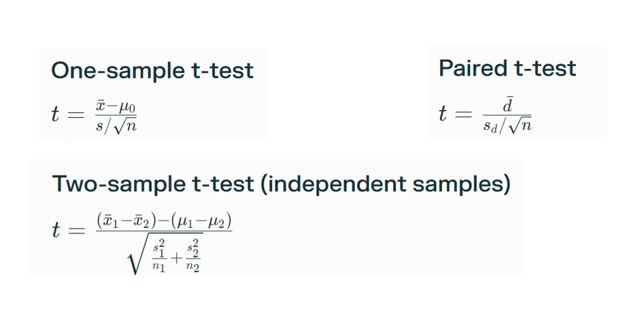Click the equals sign in two-sample formula
The height and width of the screenshot is (328, 644).
click(x=76, y=231)
